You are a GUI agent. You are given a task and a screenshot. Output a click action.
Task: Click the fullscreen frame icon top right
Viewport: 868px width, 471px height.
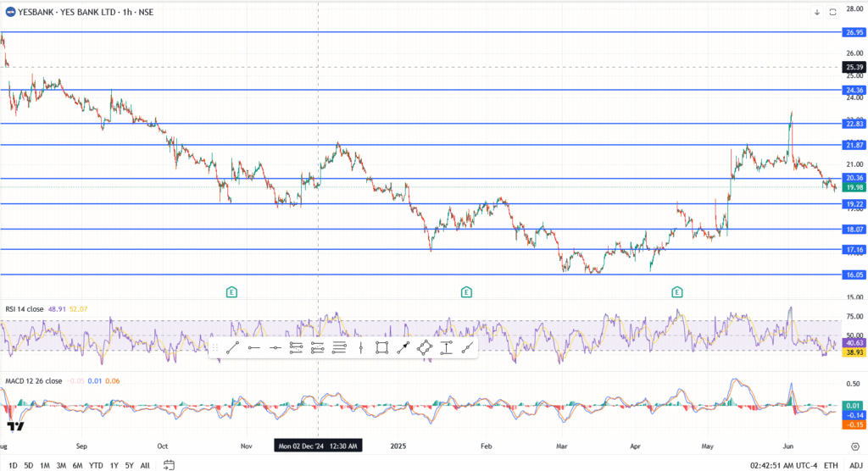[832, 12]
